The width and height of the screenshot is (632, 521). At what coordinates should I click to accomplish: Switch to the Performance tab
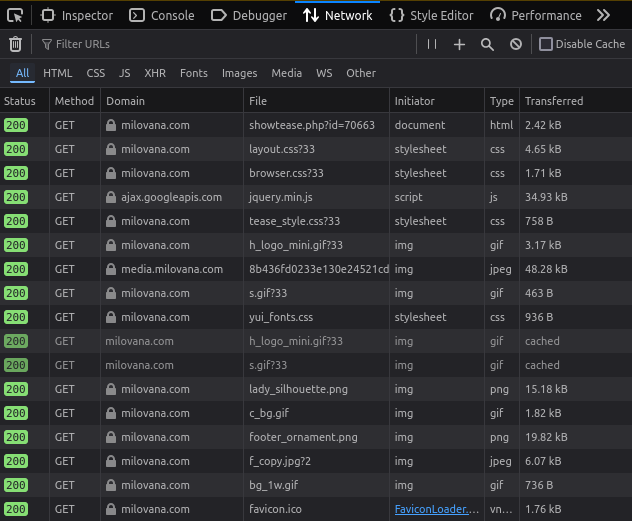pos(536,16)
